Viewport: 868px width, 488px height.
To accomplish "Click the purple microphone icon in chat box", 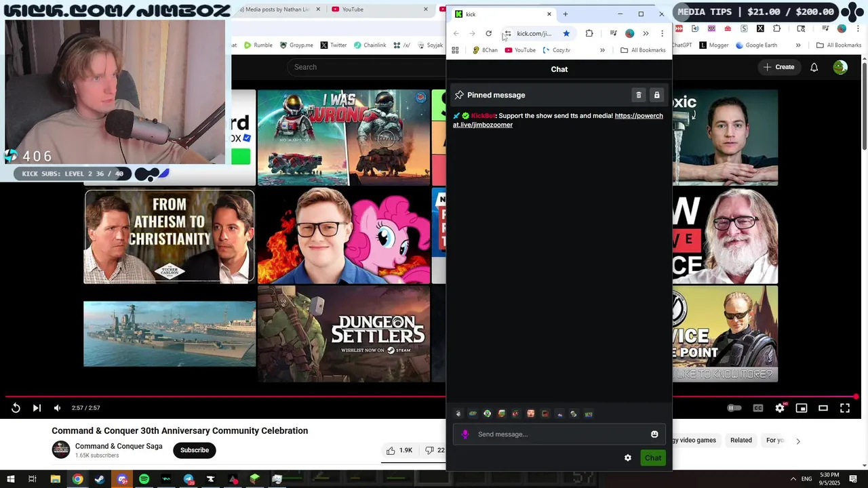I will tap(465, 434).
